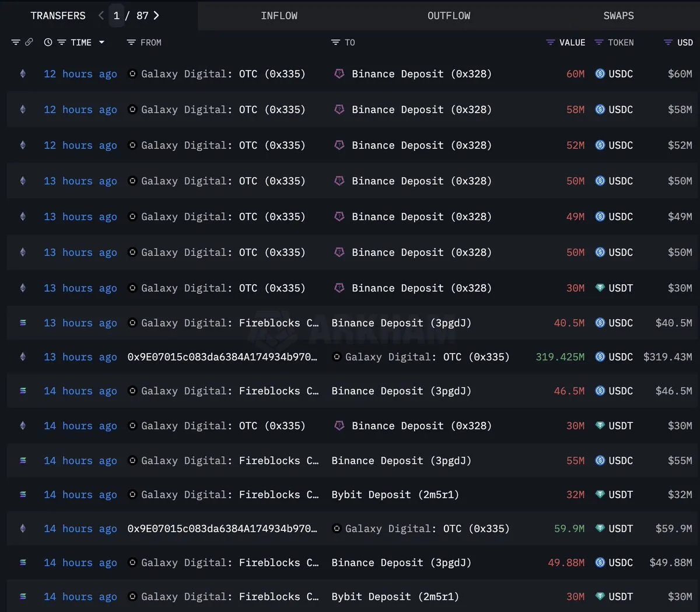Click USDC token icon in the $49.88M row
The image size is (700, 612).
tap(600, 562)
